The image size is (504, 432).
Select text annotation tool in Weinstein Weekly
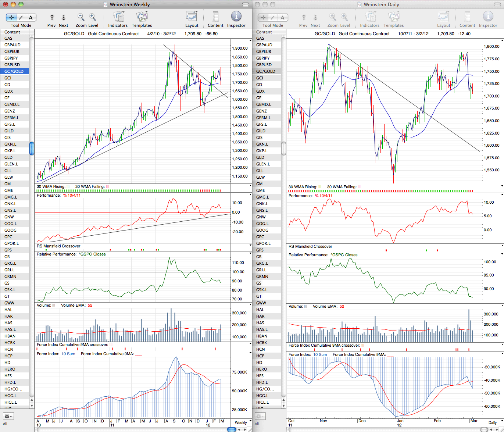point(31,17)
